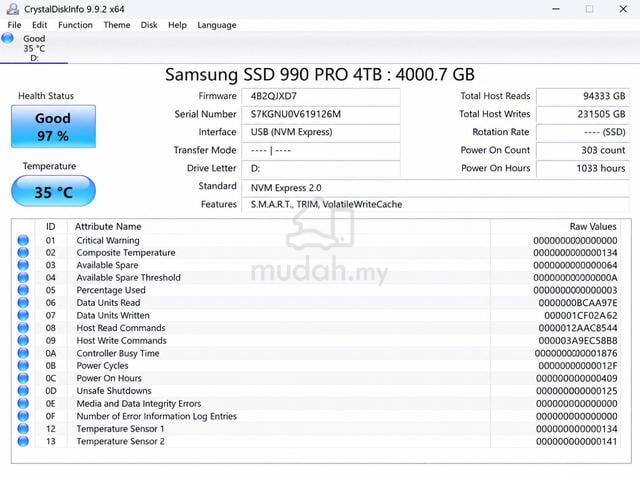Click the Interface field USB (NVM Express)

click(321, 133)
